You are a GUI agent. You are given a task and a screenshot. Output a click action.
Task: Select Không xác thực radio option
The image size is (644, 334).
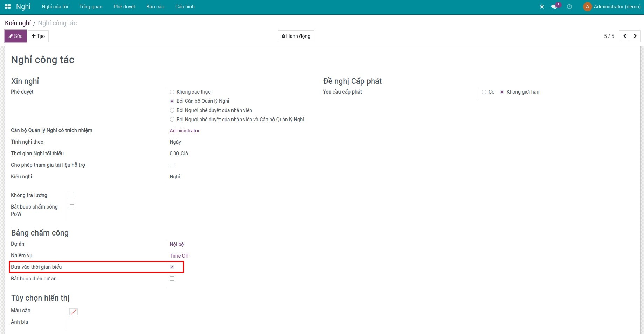(172, 92)
